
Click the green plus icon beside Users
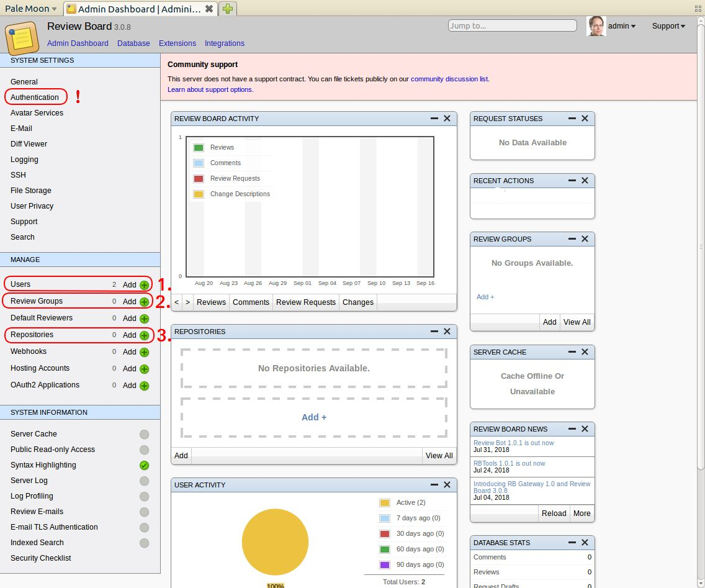click(x=144, y=285)
